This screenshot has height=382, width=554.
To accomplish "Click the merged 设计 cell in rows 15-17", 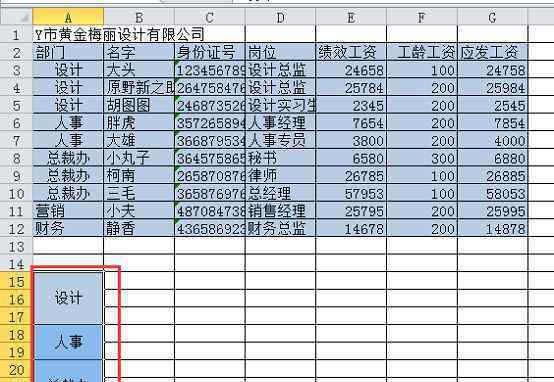I will tap(68, 298).
